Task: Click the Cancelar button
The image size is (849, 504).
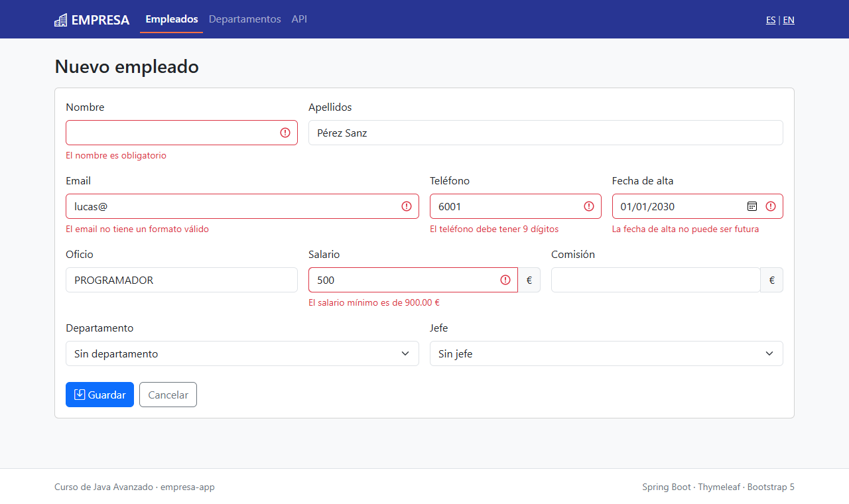Action: (168, 395)
